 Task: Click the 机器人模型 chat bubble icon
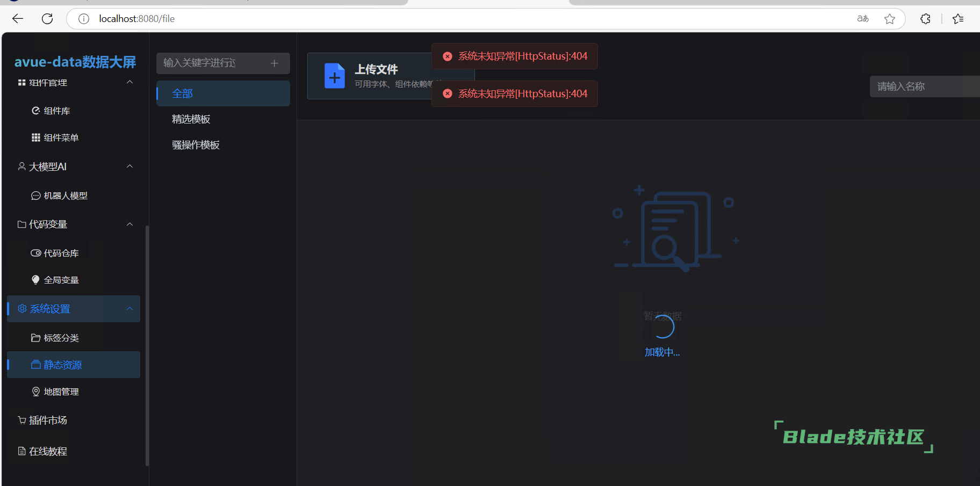click(35, 195)
